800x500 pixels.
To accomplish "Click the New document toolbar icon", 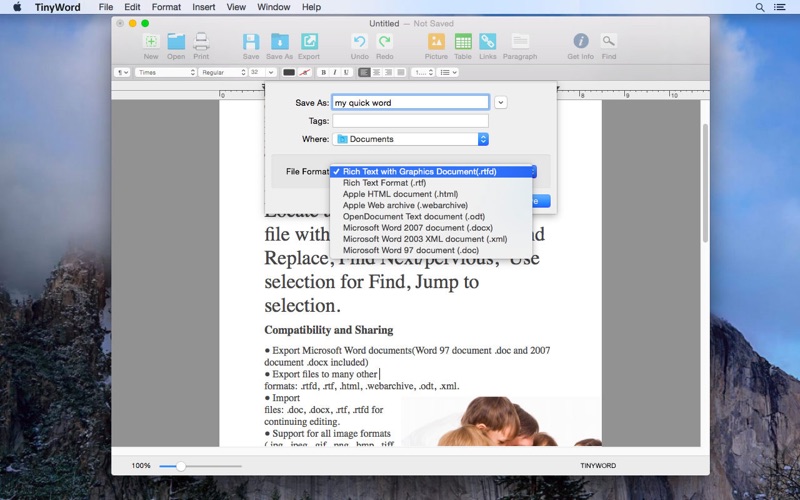I will coord(151,42).
